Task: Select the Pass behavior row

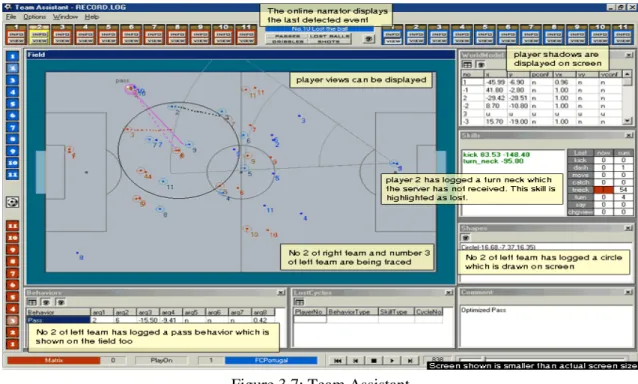Action: (151, 320)
